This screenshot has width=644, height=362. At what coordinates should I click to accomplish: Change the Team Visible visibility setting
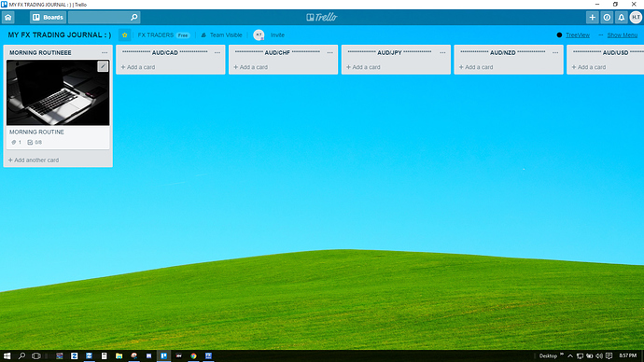[x=222, y=35]
